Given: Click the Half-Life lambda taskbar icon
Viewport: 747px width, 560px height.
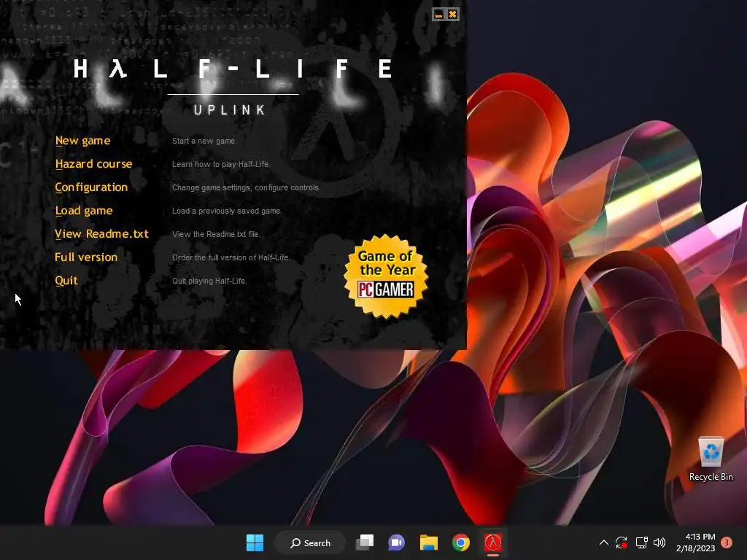Looking at the screenshot, I should pyautogui.click(x=493, y=542).
